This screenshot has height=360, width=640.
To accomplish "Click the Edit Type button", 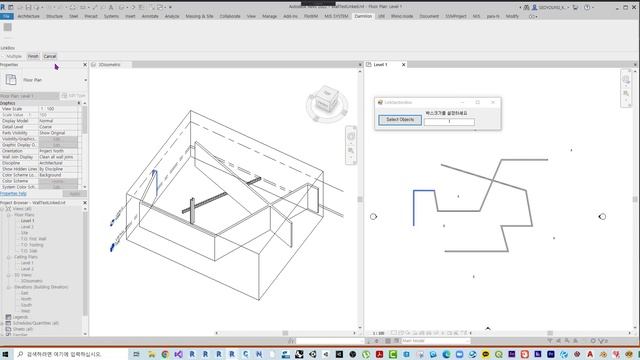I will pyautogui.click(x=74, y=96).
